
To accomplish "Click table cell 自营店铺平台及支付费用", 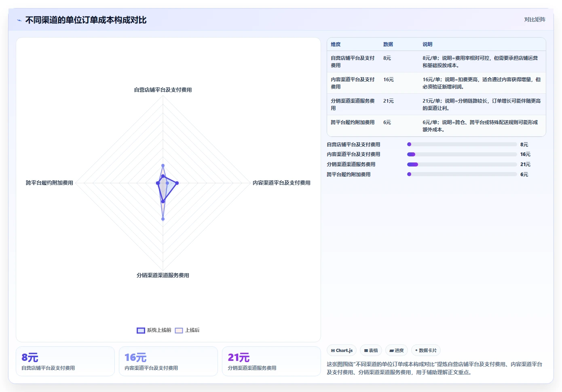I will pos(353,62).
